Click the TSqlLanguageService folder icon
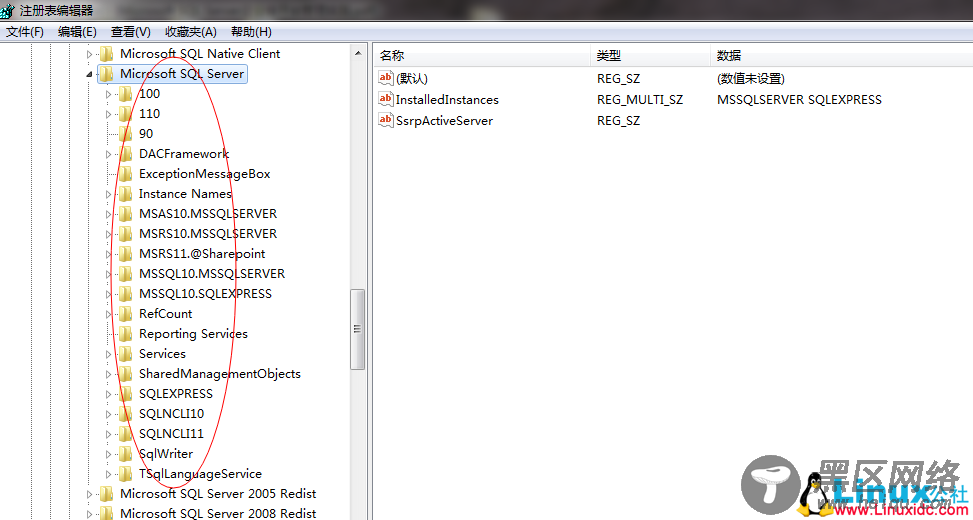973x520 pixels. click(126, 474)
